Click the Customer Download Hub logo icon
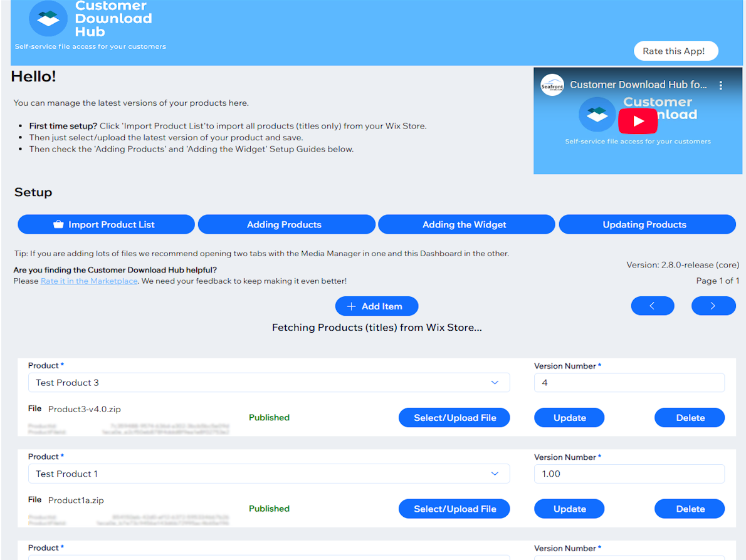Image resolution: width=746 pixels, height=560 pixels. click(x=47, y=19)
